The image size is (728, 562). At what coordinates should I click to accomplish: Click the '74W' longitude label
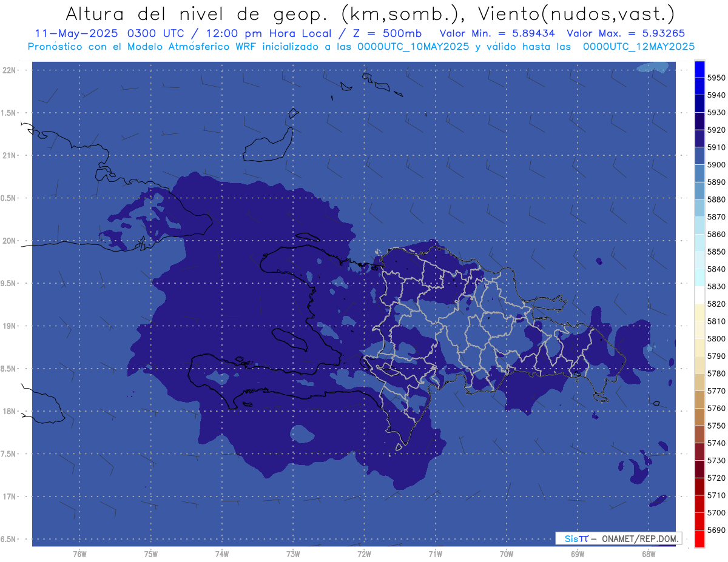tap(222, 554)
